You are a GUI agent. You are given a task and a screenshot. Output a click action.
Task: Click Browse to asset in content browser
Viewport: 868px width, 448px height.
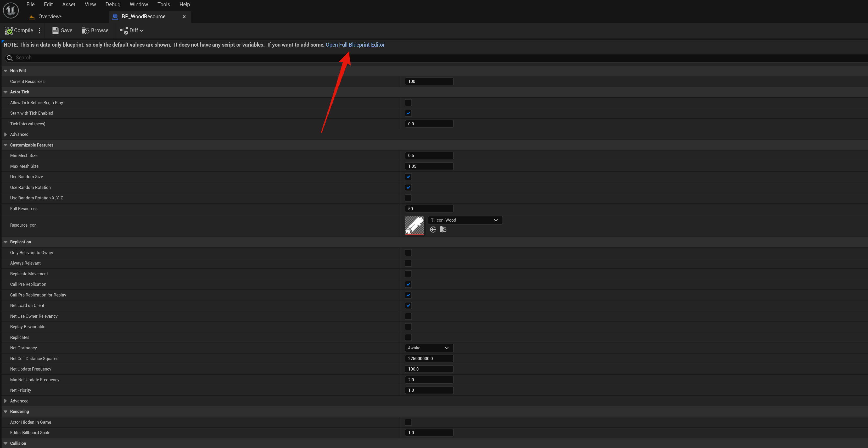pyautogui.click(x=95, y=31)
